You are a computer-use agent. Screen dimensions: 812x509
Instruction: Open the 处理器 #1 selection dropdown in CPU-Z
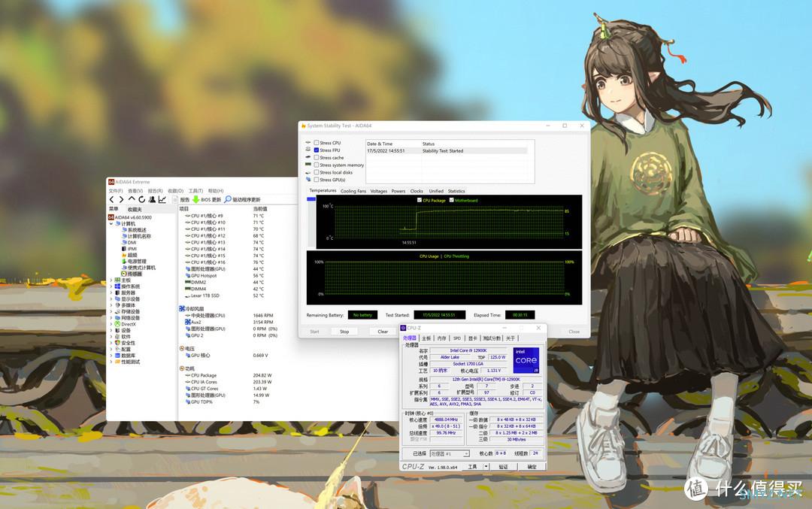(x=450, y=453)
